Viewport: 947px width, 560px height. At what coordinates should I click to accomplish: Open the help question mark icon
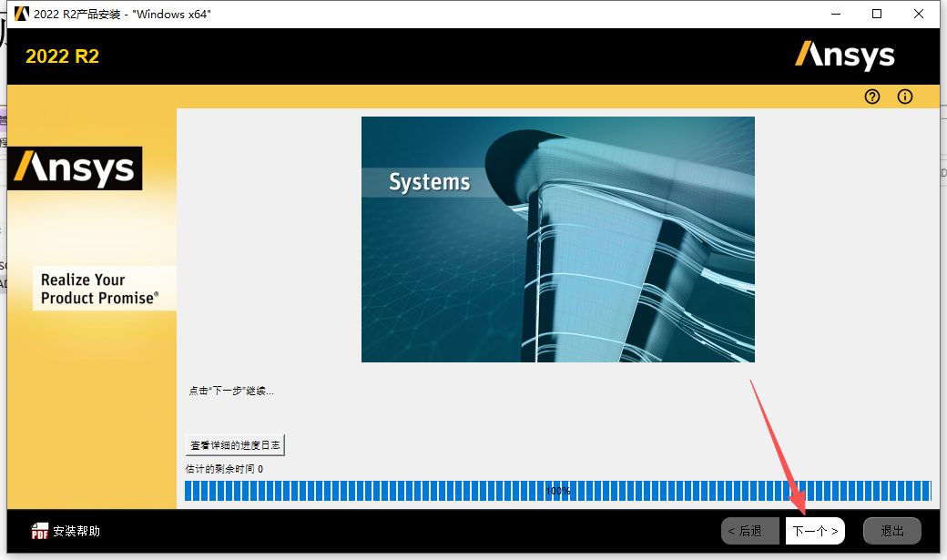pyautogui.click(x=871, y=97)
